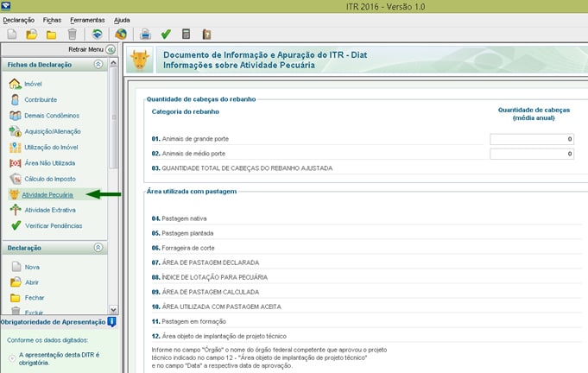Click the trash delete toolbar icon

pyautogui.click(x=72, y=35)
